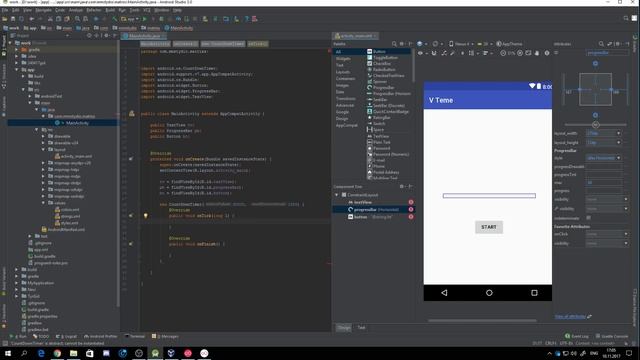Click the green Run app icon
Image resolution: width=640 pixels, height=360 pixels.
144,19
